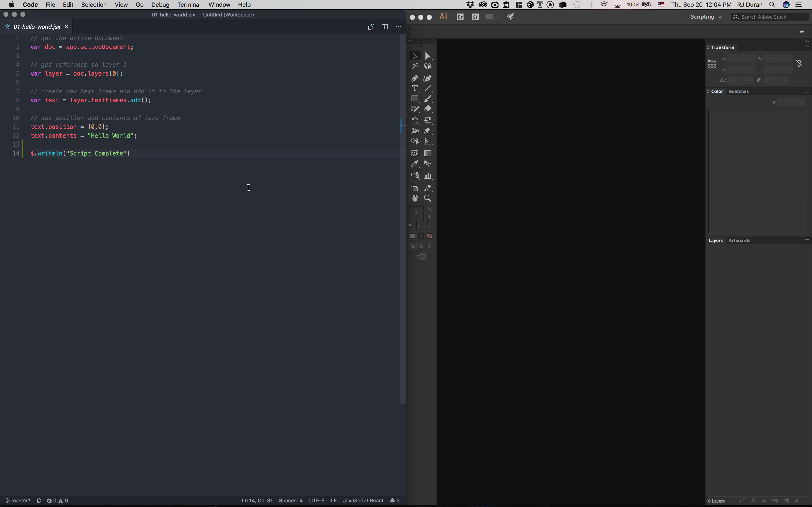Choose the Rectangle tool
Screen dimensions: 812x507
click(414, 99)
